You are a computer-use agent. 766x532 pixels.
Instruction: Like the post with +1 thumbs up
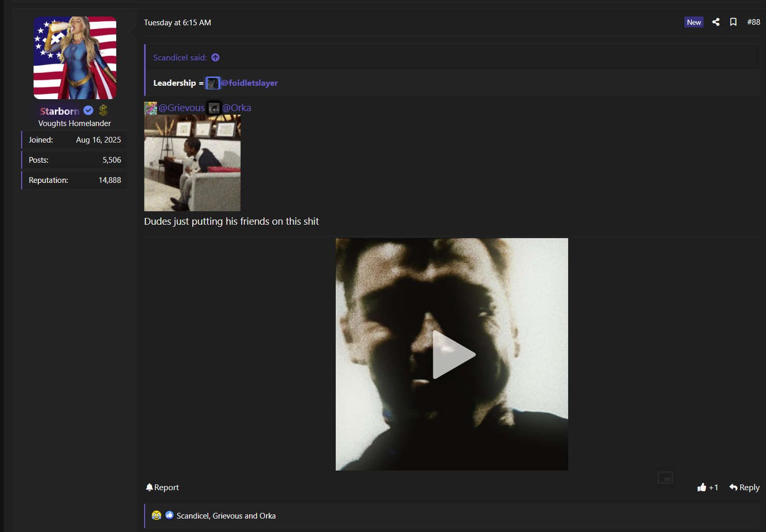[x=707, y=488]
